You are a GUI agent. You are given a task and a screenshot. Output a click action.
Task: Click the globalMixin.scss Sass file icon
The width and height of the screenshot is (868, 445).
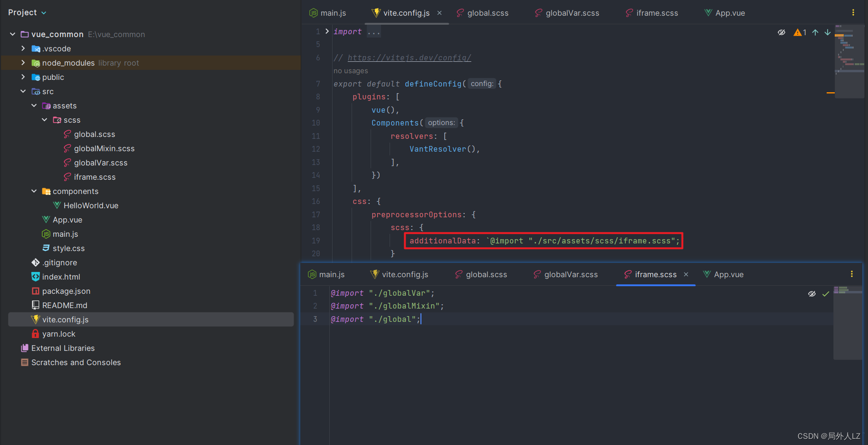click(67, 148)
